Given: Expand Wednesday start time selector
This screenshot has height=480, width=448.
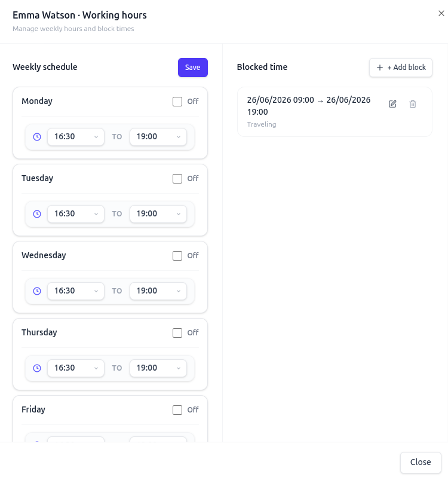Looking at the screenshot, I should (x=76, y=291).
